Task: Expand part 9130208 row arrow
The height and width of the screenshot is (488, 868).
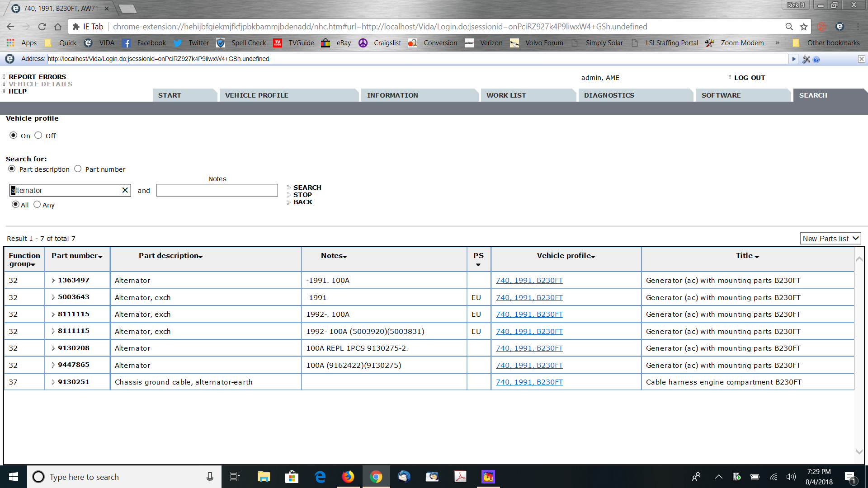Action: coord(53,348)
